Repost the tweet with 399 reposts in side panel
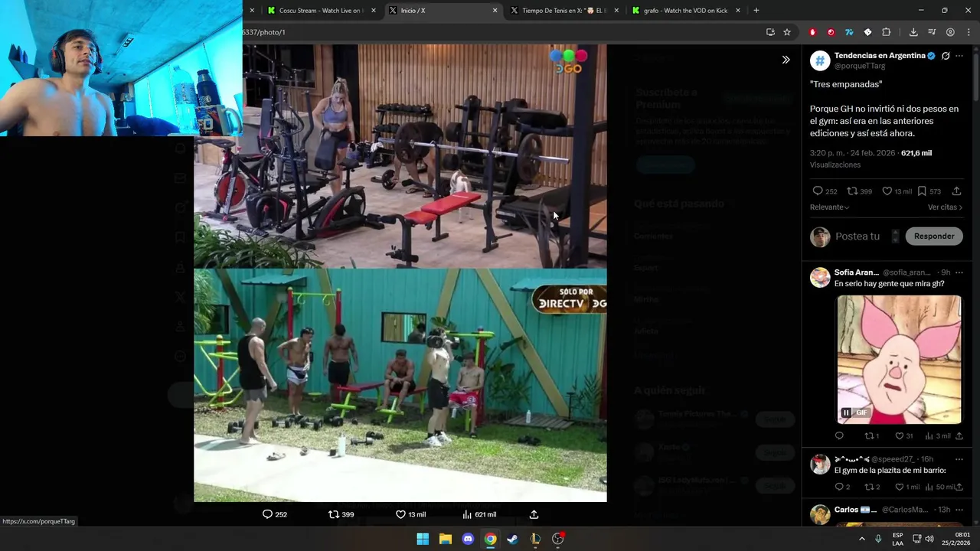Screen dimensions: 980x551 (859, 191)
